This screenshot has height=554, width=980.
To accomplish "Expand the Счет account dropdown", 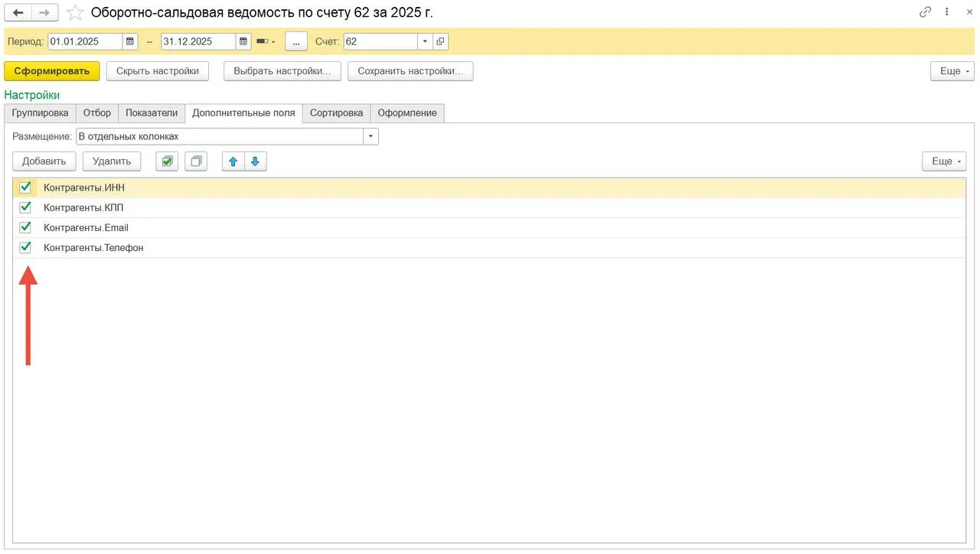I will [426, 41].
